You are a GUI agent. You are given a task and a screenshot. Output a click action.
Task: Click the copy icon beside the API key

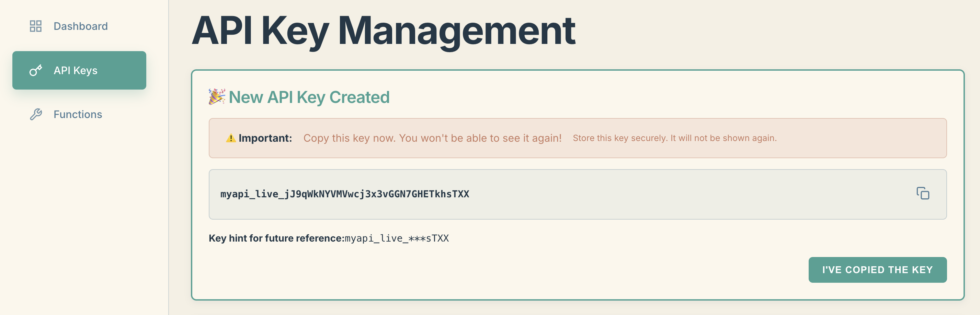click(923, 194)
